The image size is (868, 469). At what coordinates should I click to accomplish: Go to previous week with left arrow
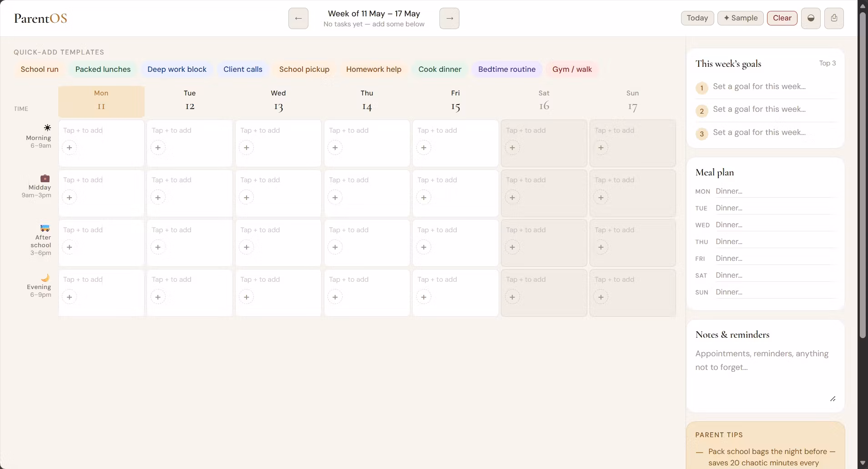click(298, 18)
